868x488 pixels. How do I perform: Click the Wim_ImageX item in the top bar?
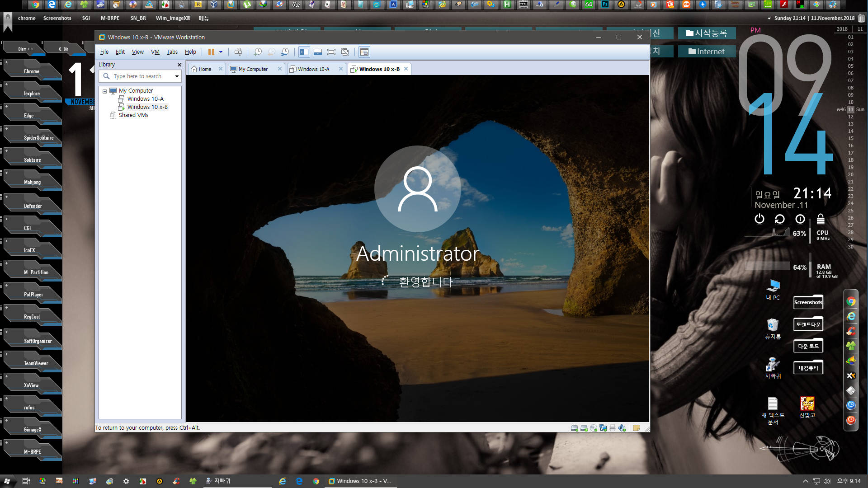tap(173, 18)
